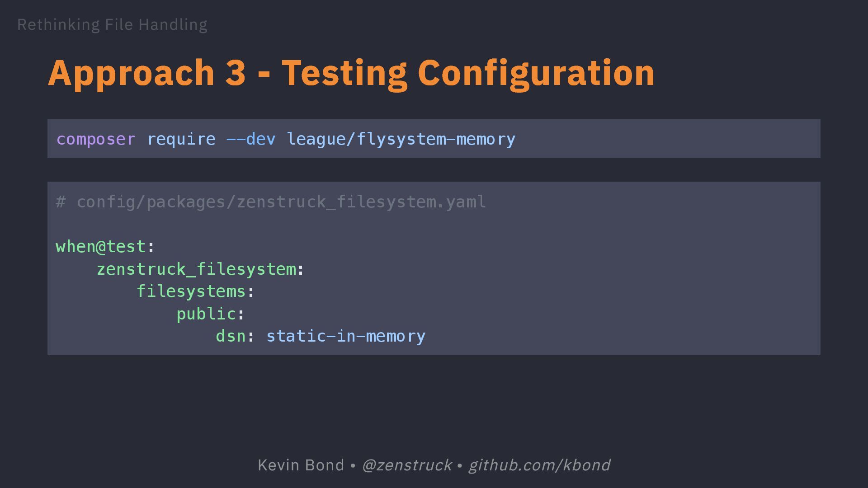Screen dimensions: 868x488
Task: Click the 'Kevin Bond' author name
Action: pos(301,465)
